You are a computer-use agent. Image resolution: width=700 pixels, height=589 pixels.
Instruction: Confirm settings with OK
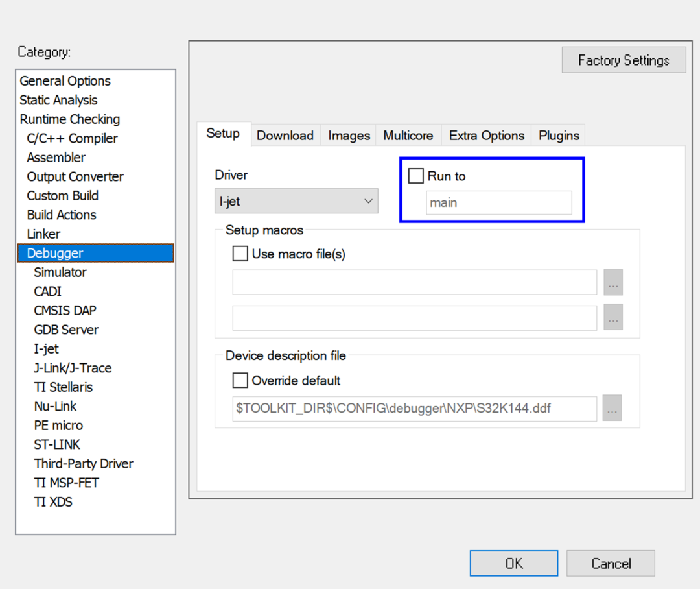coord(513,562)
